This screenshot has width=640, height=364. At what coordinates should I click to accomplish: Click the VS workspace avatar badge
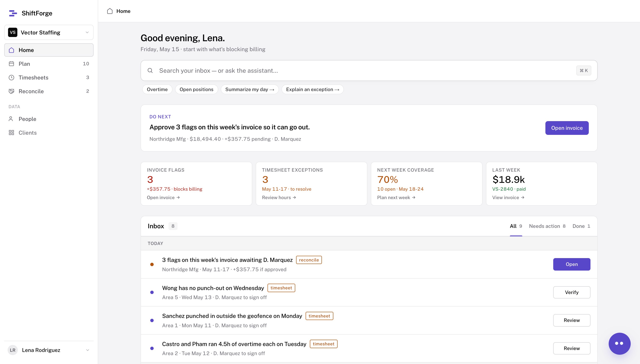point(12,32)
